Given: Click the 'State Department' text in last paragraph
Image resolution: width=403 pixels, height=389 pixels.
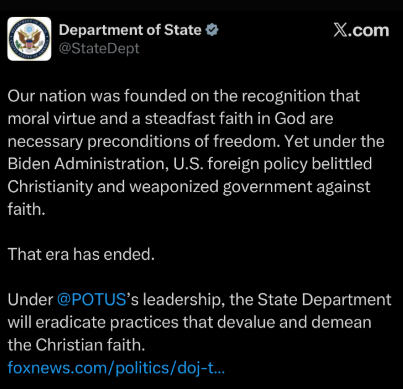Looking at the screenshot, I should [x=324, y=299].
